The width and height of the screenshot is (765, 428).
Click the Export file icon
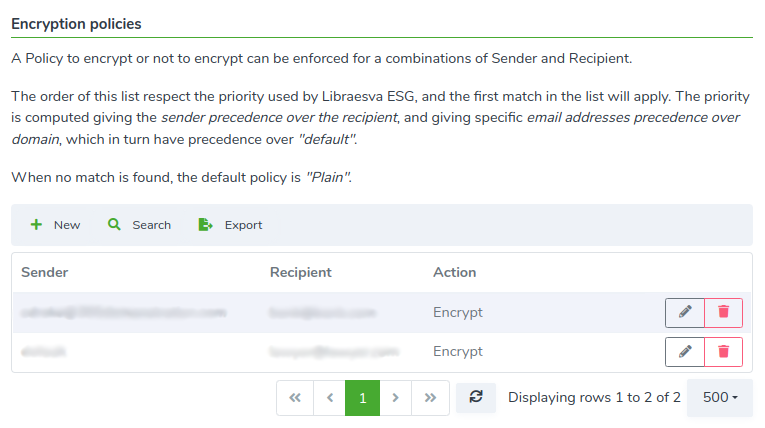point(205,224)
